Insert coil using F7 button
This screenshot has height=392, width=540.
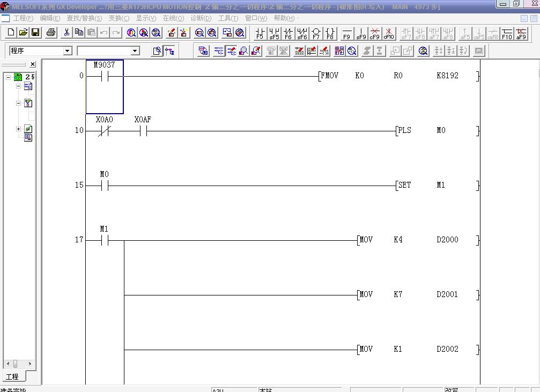[x=316, y=33]
